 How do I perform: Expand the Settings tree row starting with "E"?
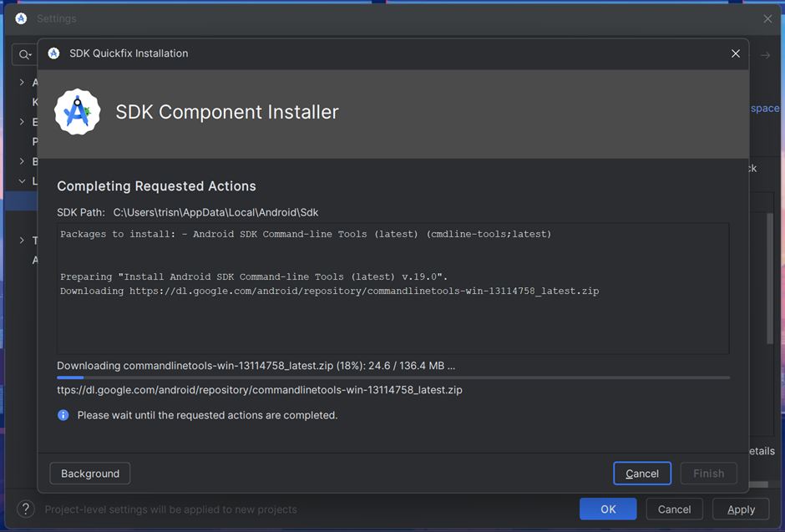point(22,122)
